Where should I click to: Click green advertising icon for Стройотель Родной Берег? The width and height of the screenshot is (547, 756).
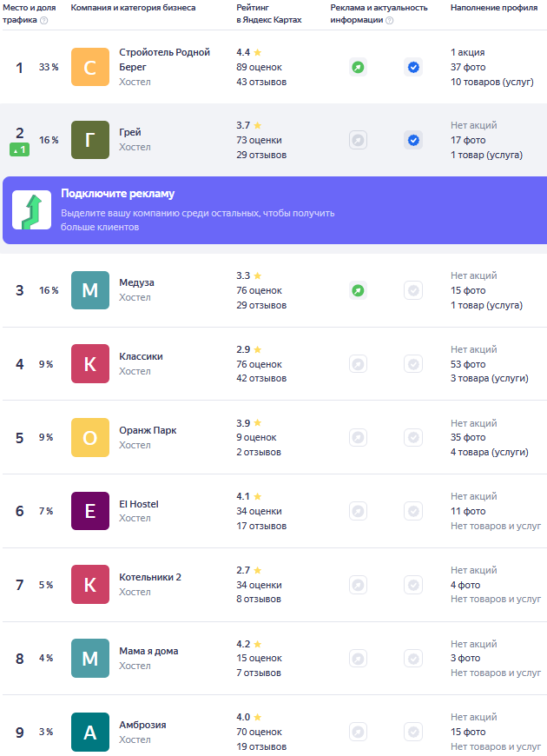(358, 67)
